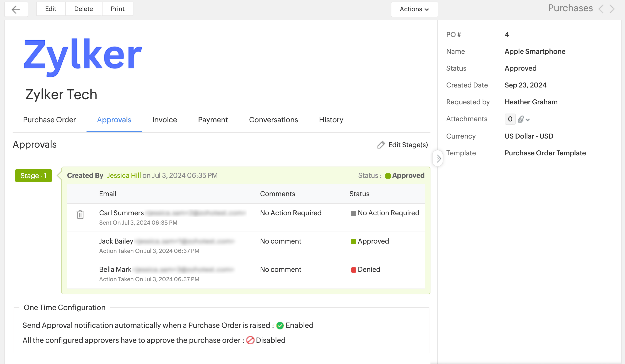The height and width of the screenshot is (364, 625).
Task: Click the green Stage - 1 badge
Action: (x=33, y=176)
